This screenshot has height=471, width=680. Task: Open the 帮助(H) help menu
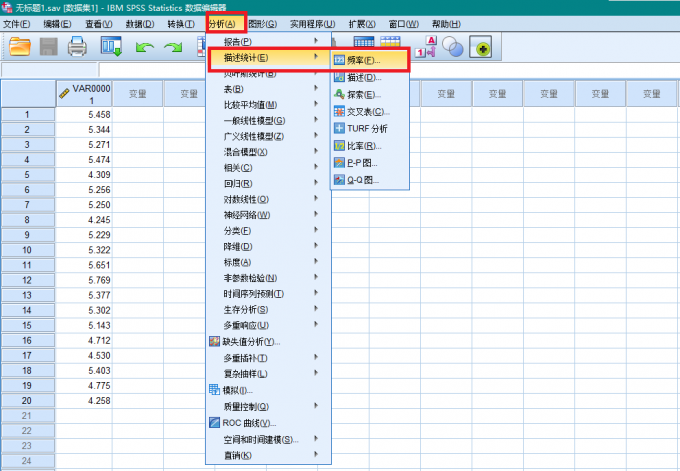[x=447, y=24]
